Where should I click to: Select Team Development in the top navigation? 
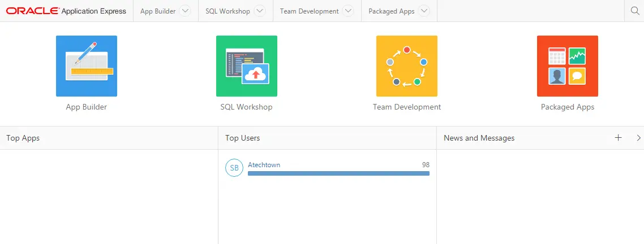(x=310, y=11)
